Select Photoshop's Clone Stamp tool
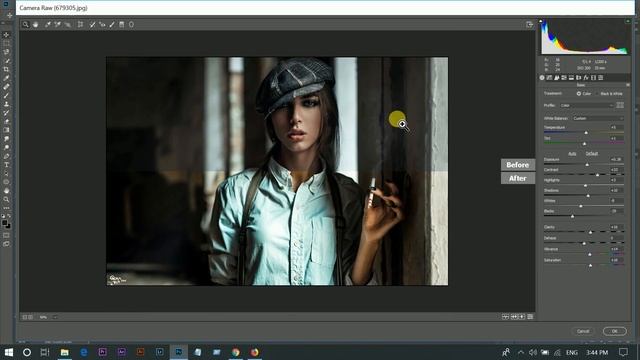This screenshot has height=360, width=640. coord(6,104)
